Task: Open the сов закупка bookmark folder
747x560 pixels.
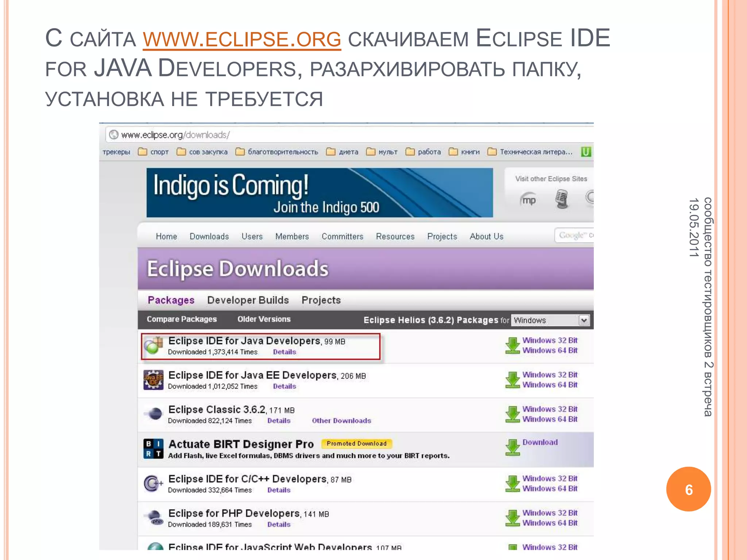Action: click(202, 152)
